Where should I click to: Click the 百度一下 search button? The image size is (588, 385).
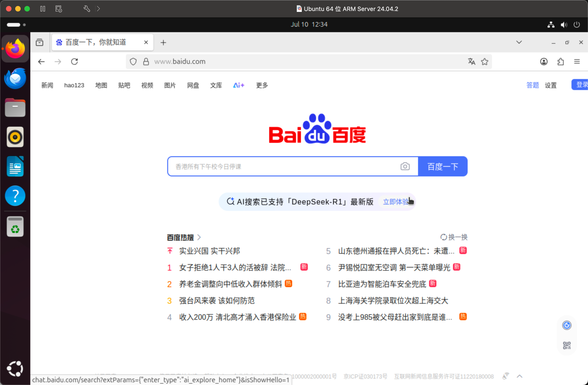tap(443, 166)
